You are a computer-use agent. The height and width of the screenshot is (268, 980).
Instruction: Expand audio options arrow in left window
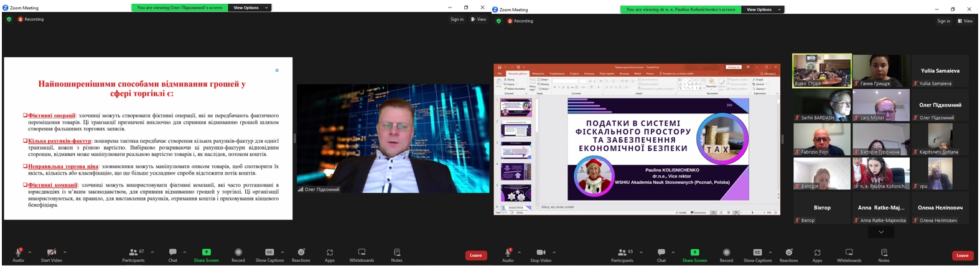(30, 252)
